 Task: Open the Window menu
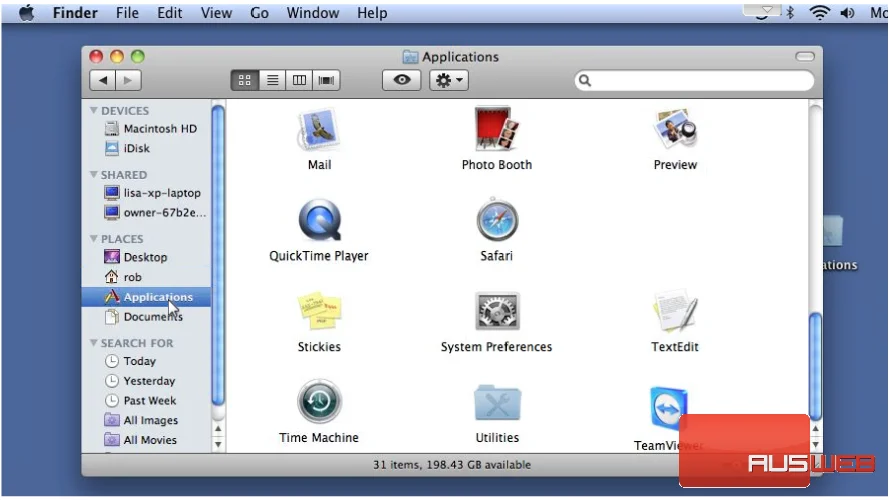(x=312, y=12)
